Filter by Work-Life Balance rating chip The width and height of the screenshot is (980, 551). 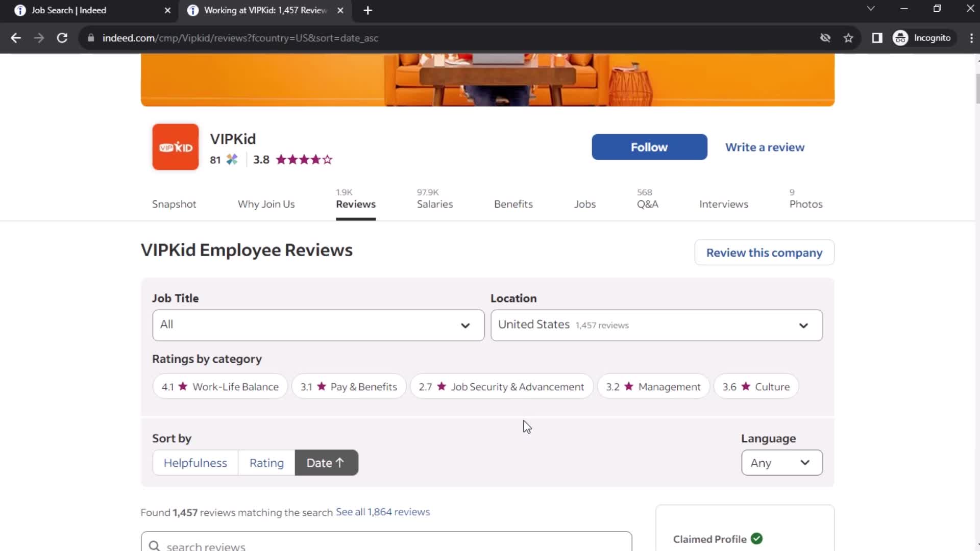(x=220, y=387)
